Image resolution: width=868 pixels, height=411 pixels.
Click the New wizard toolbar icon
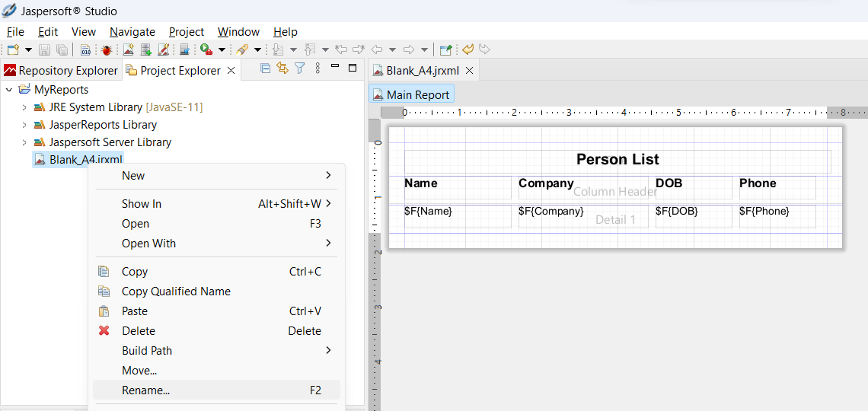coord(13,49)
